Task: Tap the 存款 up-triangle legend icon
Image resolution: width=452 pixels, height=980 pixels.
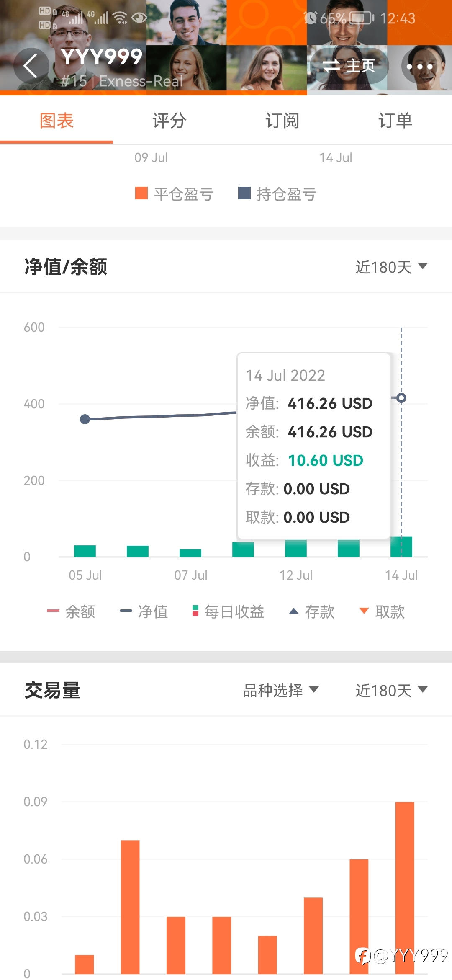Action: (x=294, y=611)
